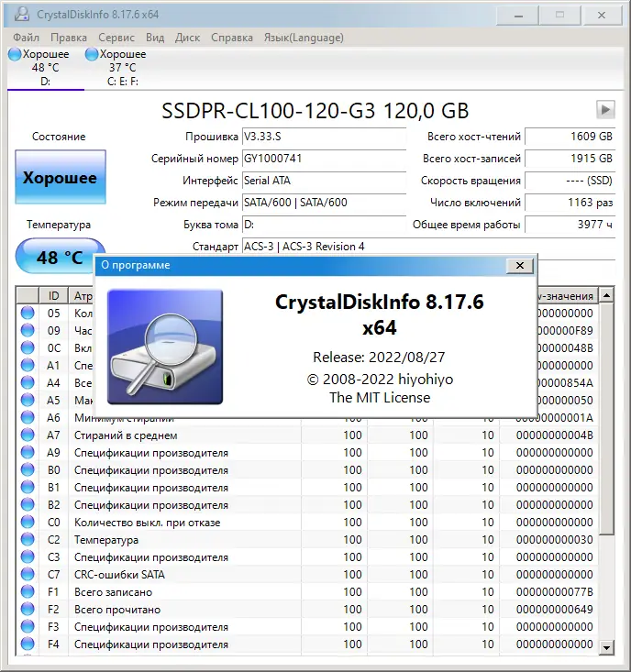The image size is (631, 672).
Task: Click the Интерфейс field Serial ATA
Action: (x=324, y=181)
